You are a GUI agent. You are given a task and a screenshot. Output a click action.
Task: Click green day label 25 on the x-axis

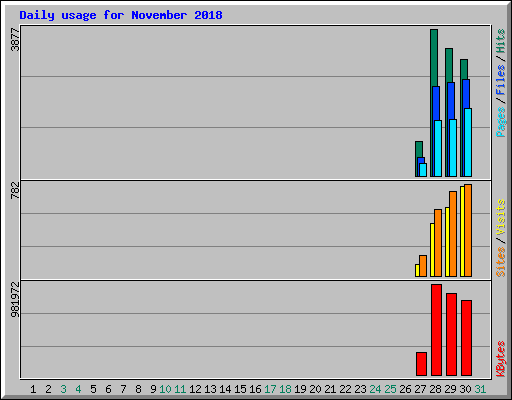click(390, 389)
